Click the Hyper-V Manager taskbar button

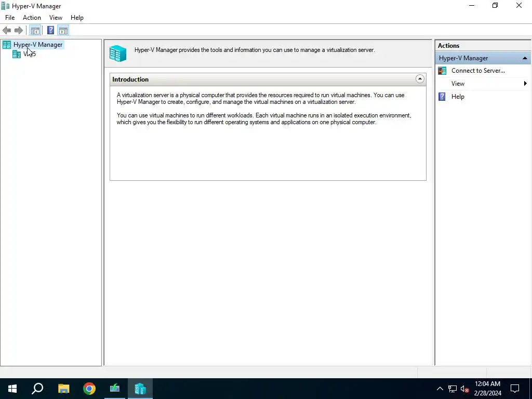(x=140, y=389)
